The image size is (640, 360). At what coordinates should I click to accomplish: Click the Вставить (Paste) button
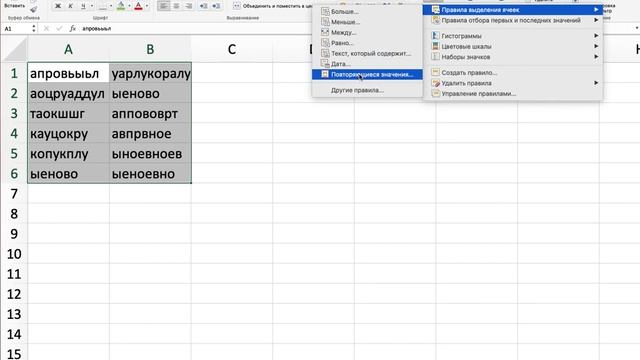14,6
